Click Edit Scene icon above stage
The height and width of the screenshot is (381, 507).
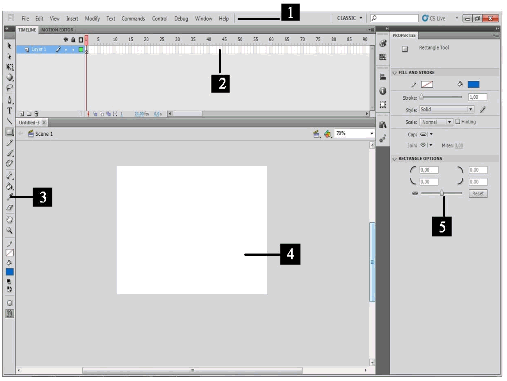click(316, 134)
